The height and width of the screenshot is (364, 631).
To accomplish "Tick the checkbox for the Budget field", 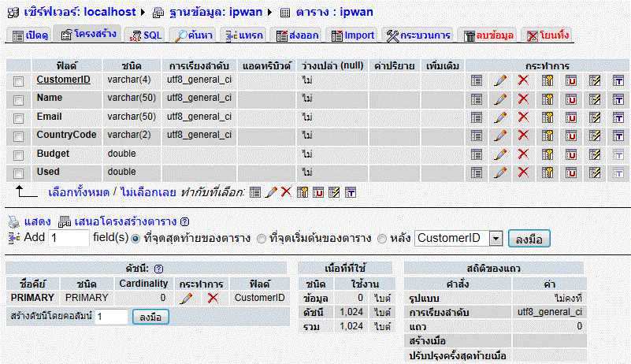I will click(x=18, y=154).
